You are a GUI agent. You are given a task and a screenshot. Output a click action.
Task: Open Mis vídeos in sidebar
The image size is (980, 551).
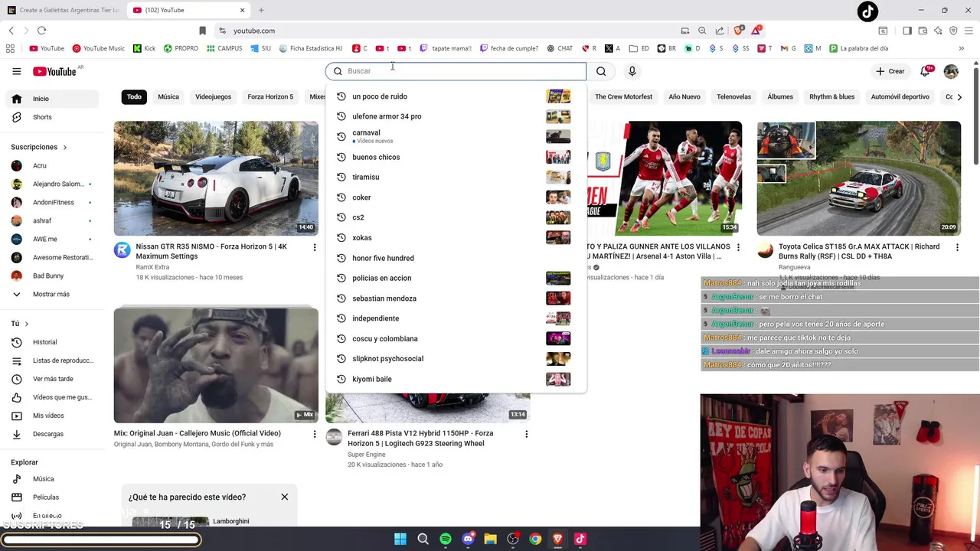51,416
